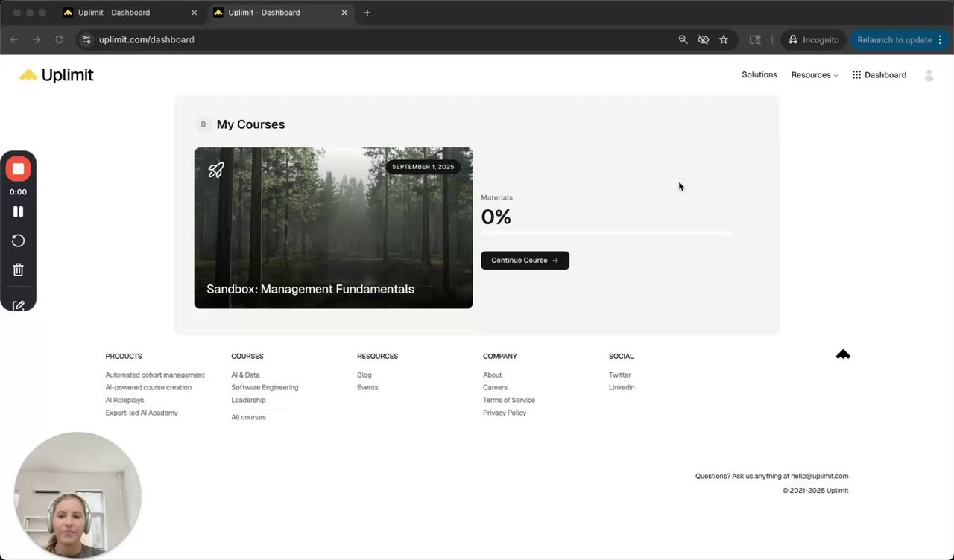
Task: Open AI Roleplays link
Action: pyautogui.click(x=124, y=401)
